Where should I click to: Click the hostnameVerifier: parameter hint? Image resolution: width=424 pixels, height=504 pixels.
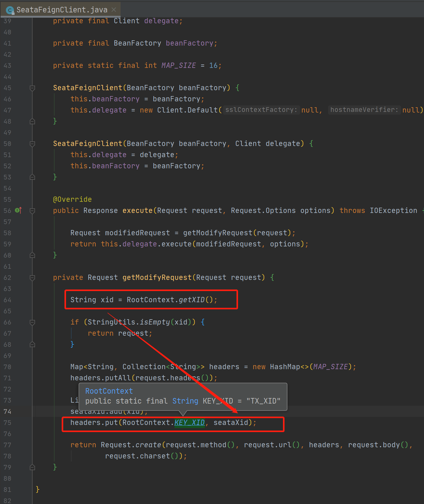pyautogui.click(x=364, y=110)
